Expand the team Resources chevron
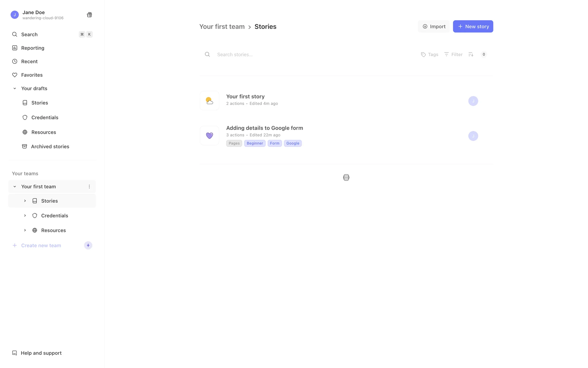The width and height of the screenshot is (588, 368). [25, 230]
